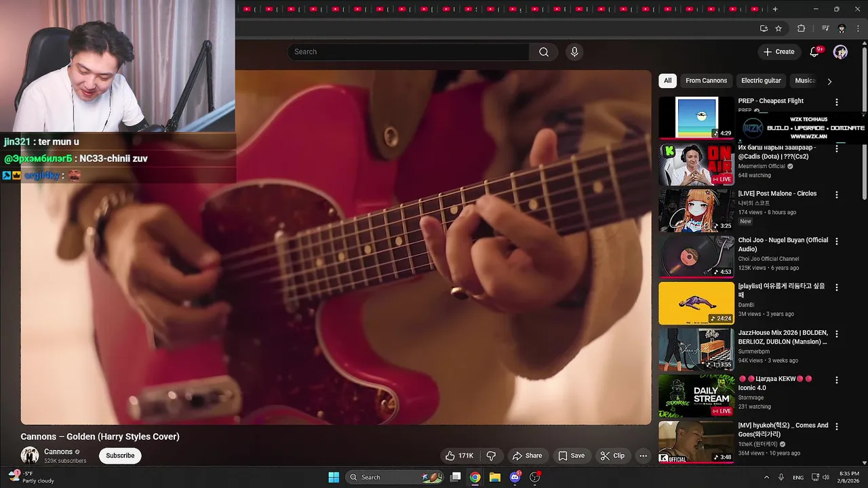
Task: Bookmark this page with the star icon
Action: pos(778,28)
